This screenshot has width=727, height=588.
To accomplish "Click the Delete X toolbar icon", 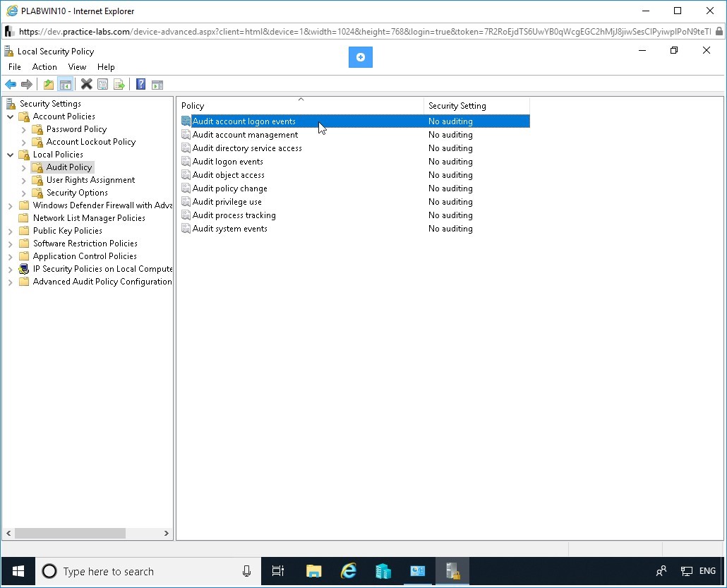I will pyautogui.click(x=86, y=85).
